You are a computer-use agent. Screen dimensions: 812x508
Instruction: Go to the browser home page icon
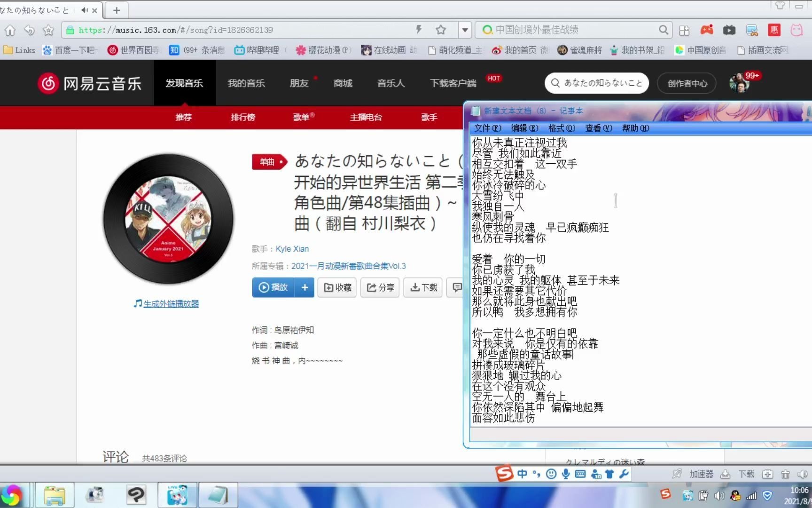pos(10,30)
